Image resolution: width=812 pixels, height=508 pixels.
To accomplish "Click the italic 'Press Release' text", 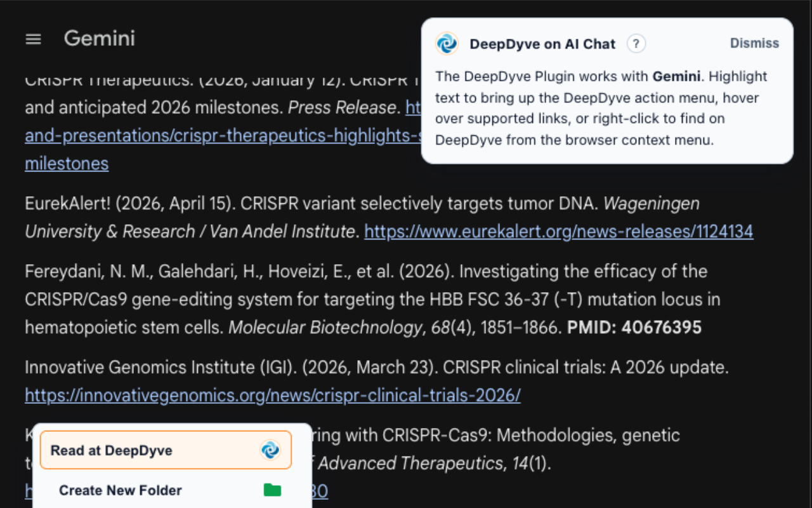I will tap(343, 108).
